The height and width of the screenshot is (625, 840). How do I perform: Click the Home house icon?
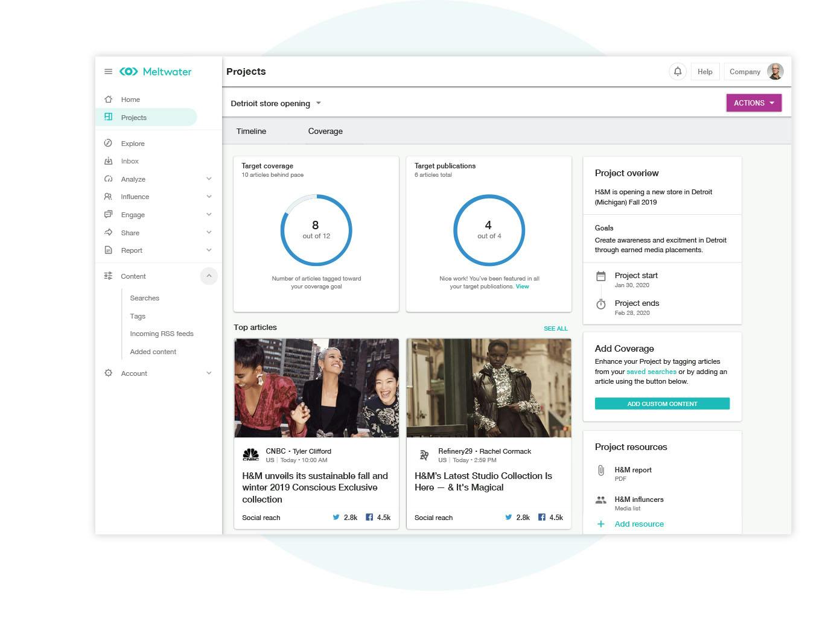point(108,99)
